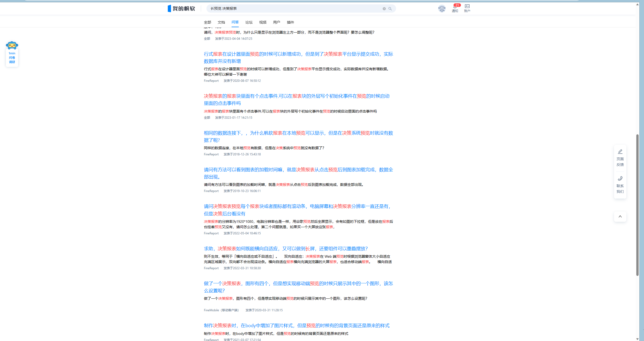Viewport: 644px width, 341px height.
Task: Click the magnifier search icon
Action: click(x=390, y=9)
